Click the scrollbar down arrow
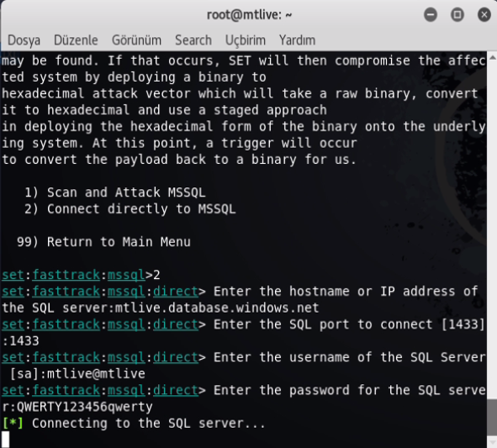Image resolution: width=497 pixels, height=448 pixels. (x=492, y=441)
